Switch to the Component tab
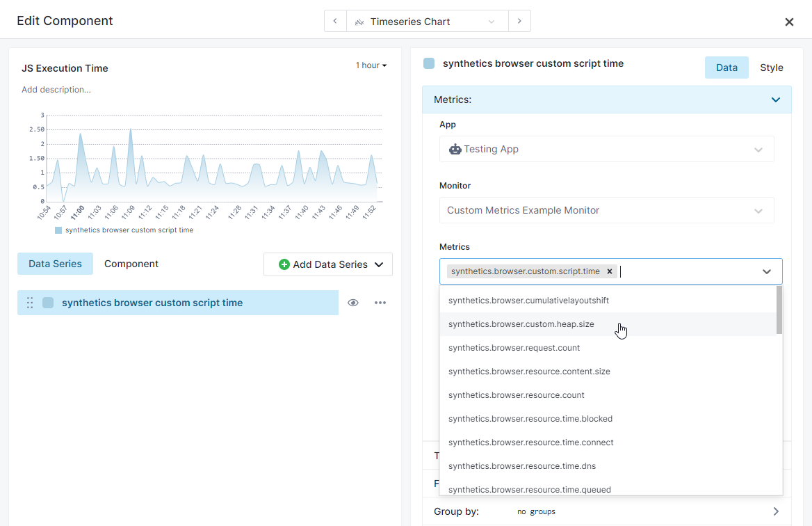The width and height of the screenshot is (812, 526). coord(131,264)
